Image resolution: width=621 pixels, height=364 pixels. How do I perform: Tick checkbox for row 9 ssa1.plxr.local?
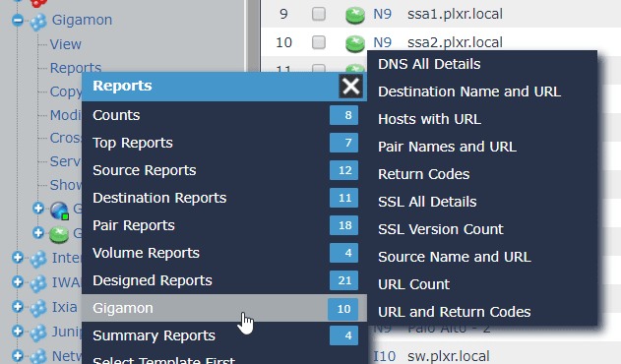click(319, 14)
